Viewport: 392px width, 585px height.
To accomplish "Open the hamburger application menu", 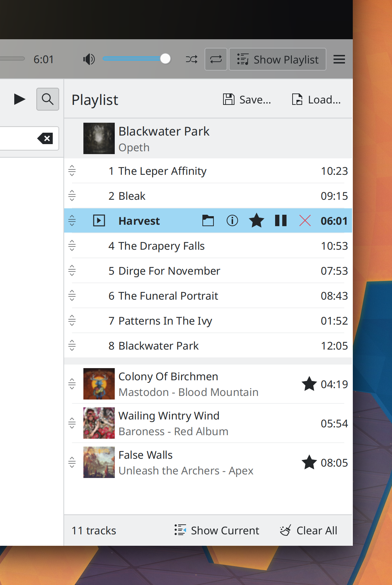I will coord(339,59).
